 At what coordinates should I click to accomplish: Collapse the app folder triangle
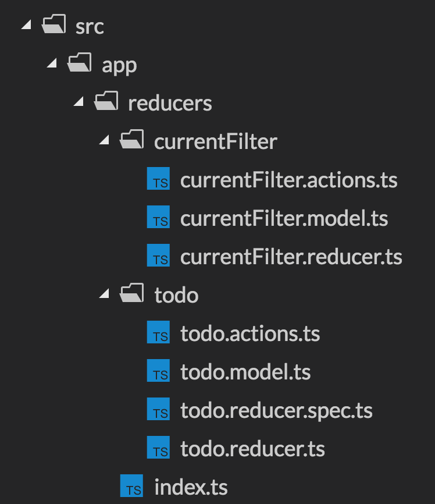click(x=52, y=63)
